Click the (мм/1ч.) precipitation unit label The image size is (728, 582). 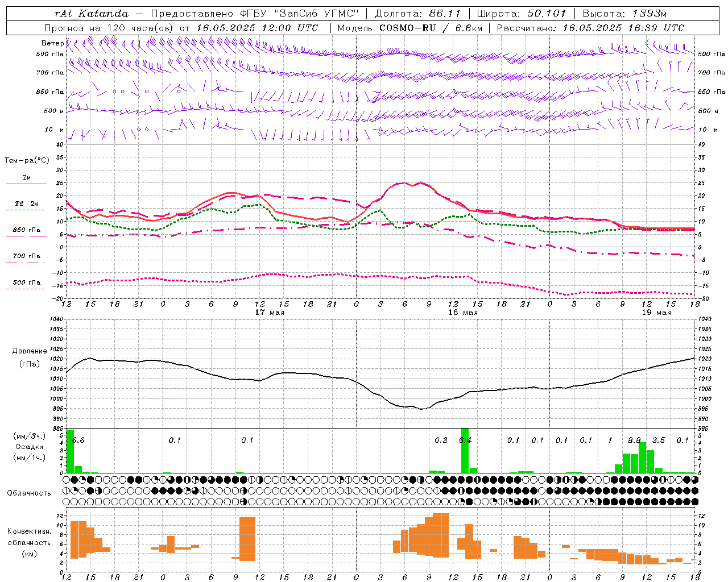30,457
